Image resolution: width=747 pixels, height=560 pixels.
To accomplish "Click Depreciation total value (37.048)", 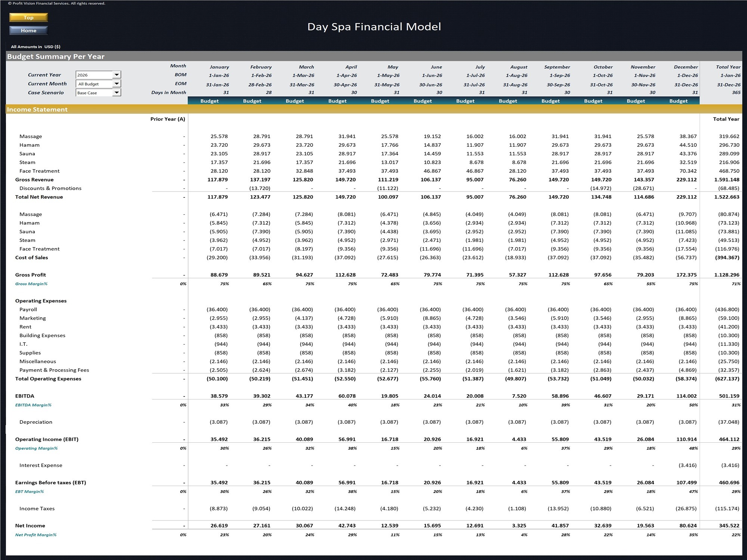I will 729,422.
